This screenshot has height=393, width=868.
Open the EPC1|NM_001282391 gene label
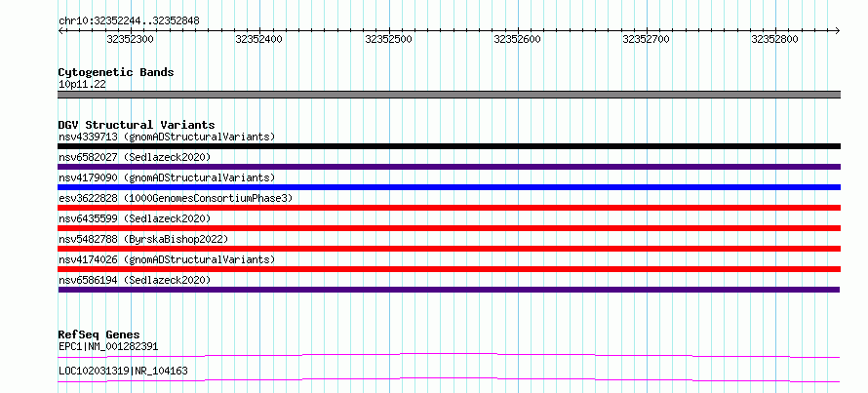[108, 346]
